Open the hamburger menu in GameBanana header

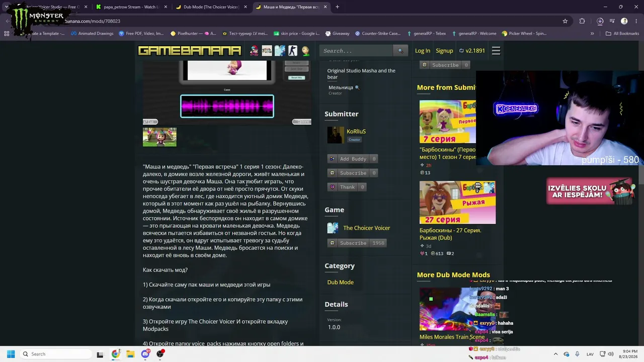[x=496, y=51]
